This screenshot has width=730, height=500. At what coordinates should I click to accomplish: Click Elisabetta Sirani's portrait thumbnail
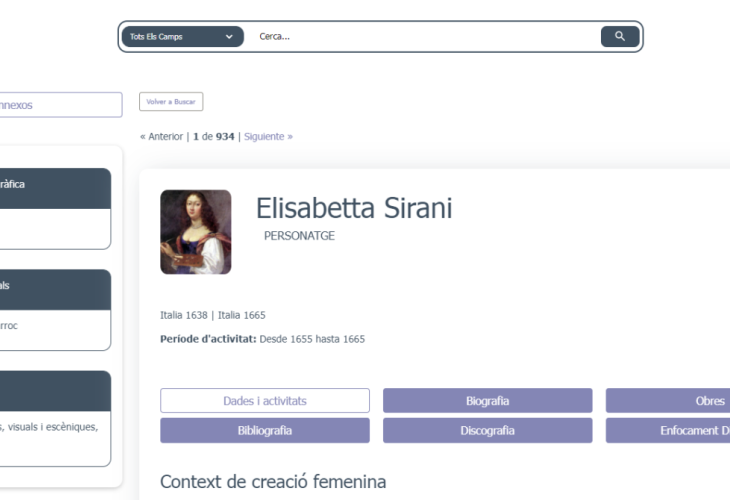click(195, 232)
